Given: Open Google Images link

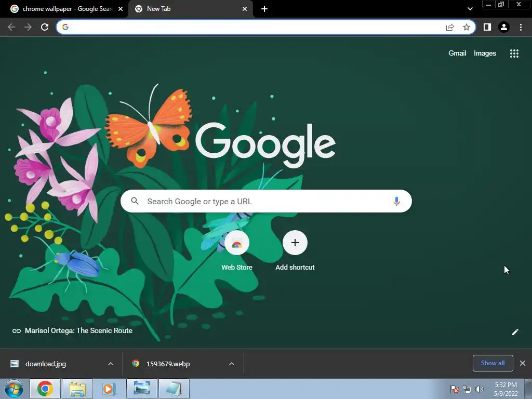Looking at the screenshot, I should pyautogui.click(x=485, y=54).
